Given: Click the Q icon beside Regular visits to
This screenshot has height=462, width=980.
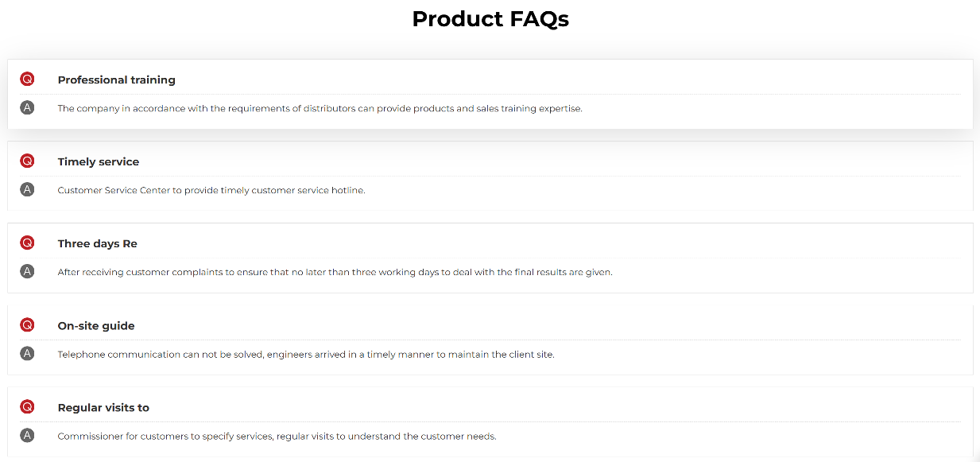Looking at the screenshot, I should click(x=28, y=407).
